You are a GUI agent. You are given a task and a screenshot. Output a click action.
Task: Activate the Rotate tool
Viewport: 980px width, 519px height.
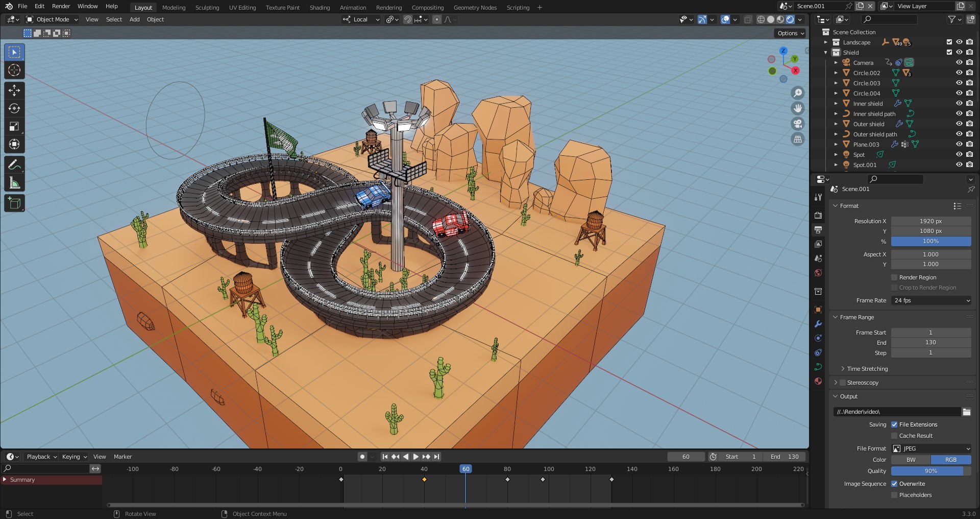point(14,108)
